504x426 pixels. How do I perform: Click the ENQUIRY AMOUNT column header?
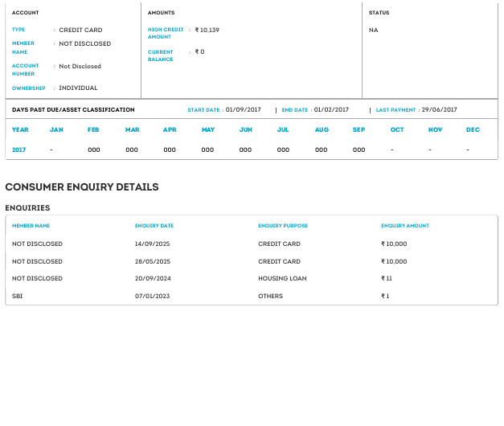(405, 226)
